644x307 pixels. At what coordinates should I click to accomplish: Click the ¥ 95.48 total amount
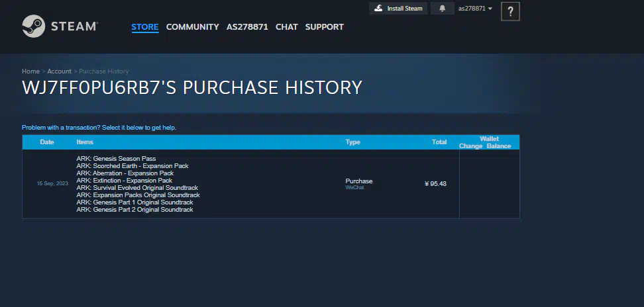point(435,184)
